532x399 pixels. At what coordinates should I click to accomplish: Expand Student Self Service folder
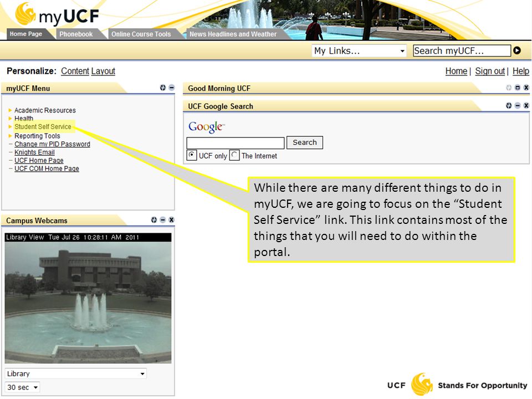10,126
